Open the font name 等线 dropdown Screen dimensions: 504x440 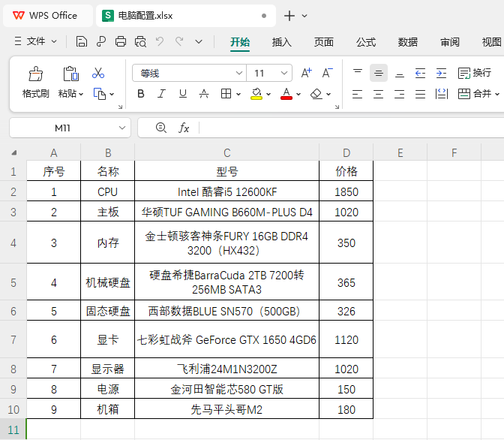238,73
